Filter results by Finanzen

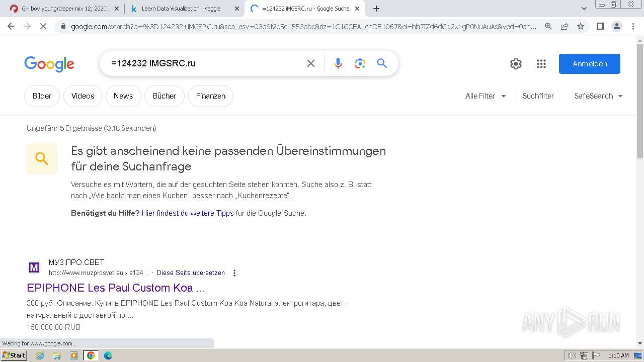pyautogui.click(x=211, y=96)
